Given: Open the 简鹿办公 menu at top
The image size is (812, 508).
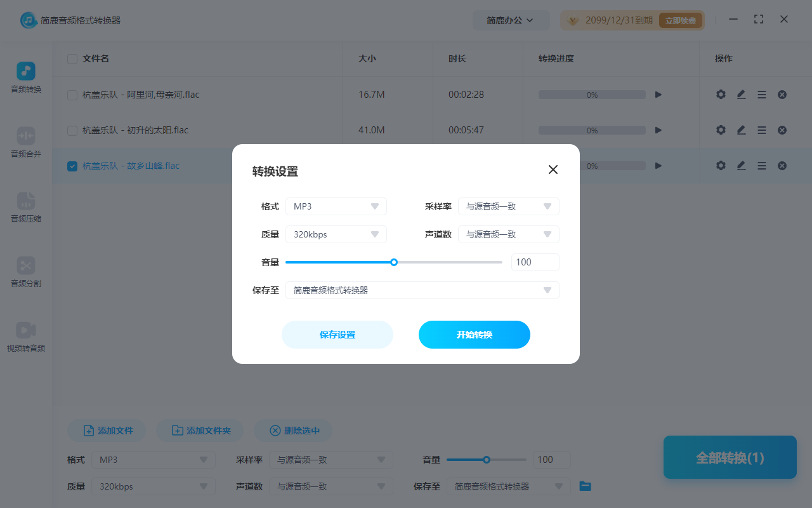Looking at the screenshot, I should [x=511, y=20].
